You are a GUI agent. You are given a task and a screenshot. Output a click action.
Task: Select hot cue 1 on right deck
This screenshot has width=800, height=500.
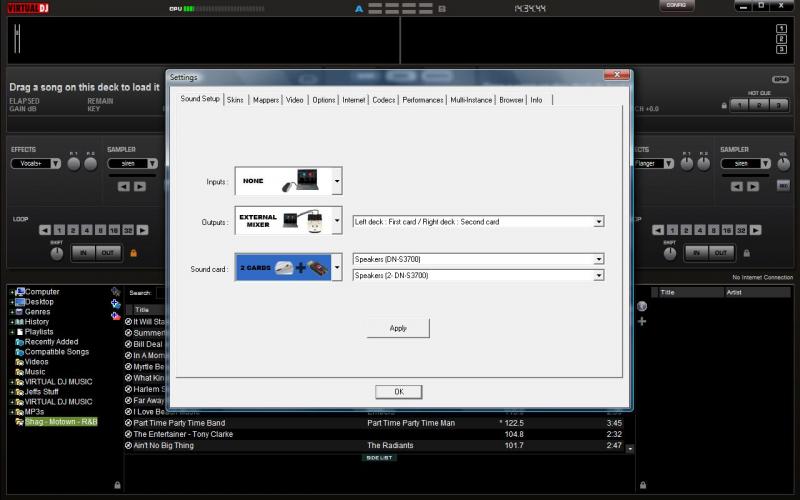(x=740, y=105)
